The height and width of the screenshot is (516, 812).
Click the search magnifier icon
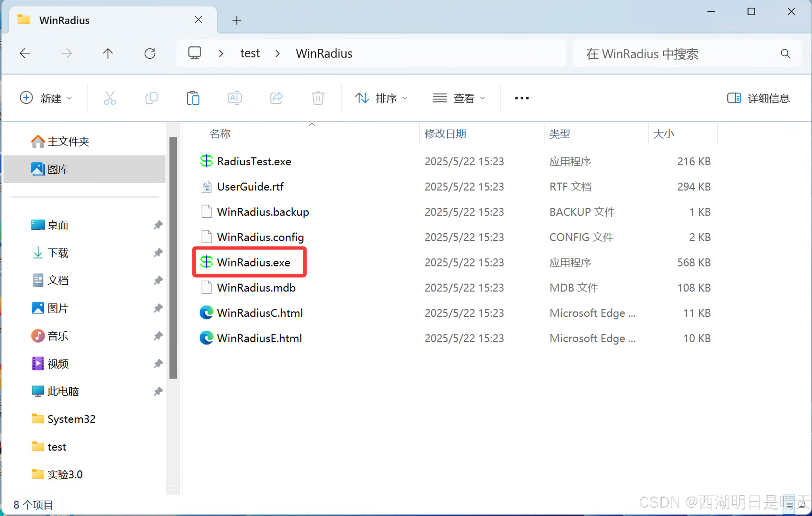click(785, 53)
